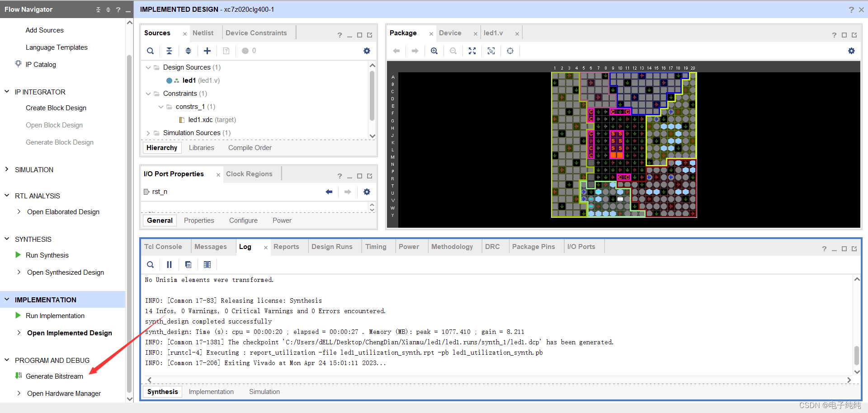Close the I/O Port Properties tab
The width and height of the screenshot is (868, 413).
(x=218, y=175)
